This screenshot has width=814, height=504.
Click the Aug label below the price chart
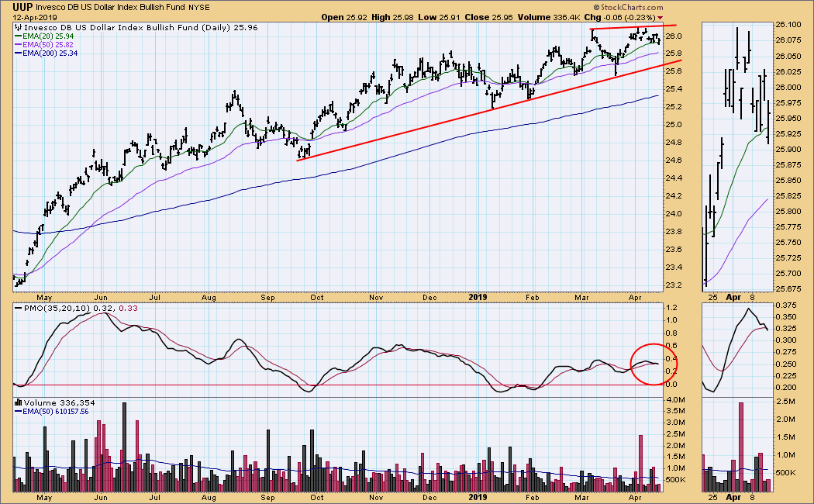tap(209, 298)
